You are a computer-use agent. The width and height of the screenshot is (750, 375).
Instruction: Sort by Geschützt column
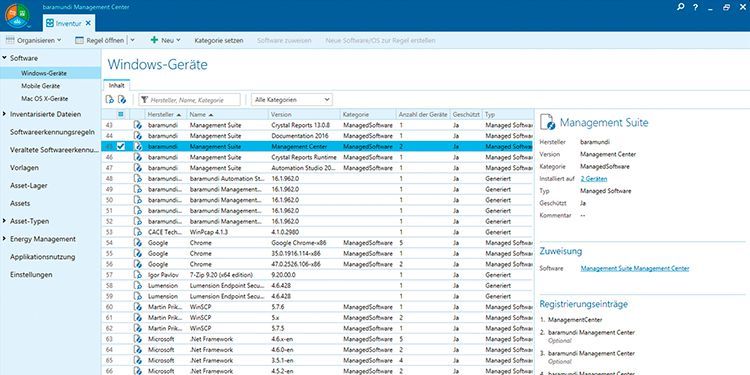click(x=466, y=115)
